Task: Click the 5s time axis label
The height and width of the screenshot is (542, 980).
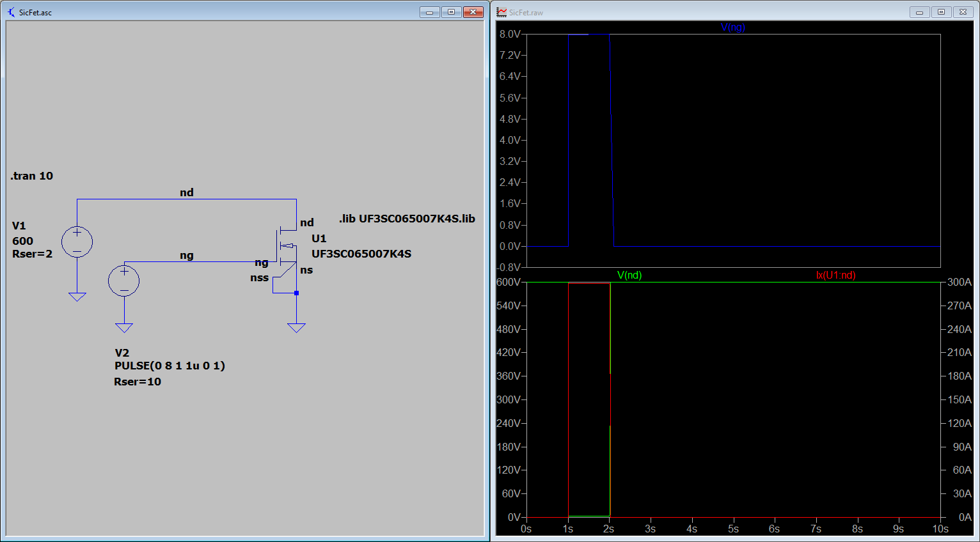Action: [733, 529]
